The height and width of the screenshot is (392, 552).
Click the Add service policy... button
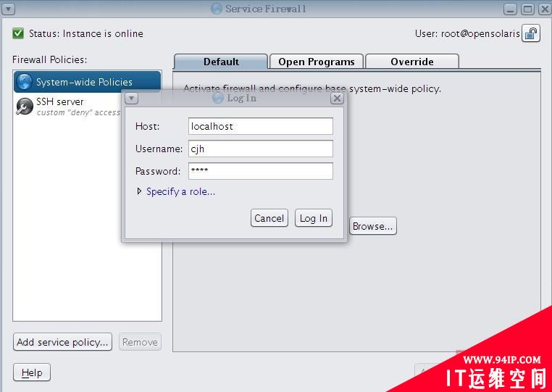63,342
